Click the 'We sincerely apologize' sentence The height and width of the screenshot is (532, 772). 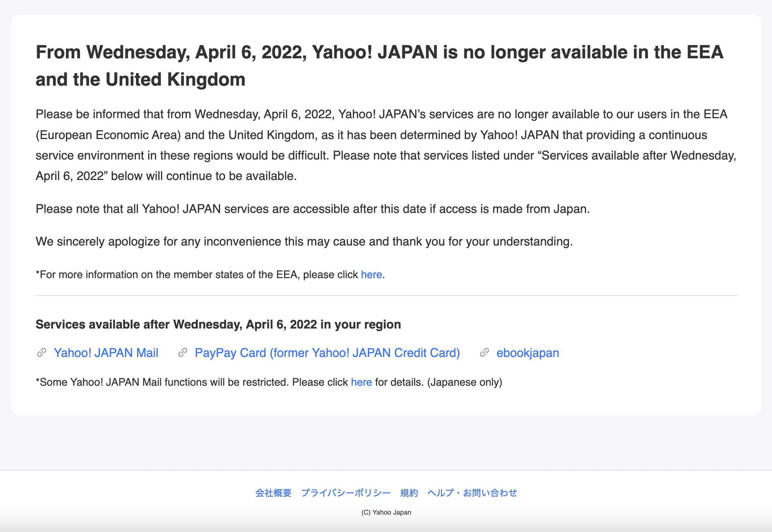(304, 241)
